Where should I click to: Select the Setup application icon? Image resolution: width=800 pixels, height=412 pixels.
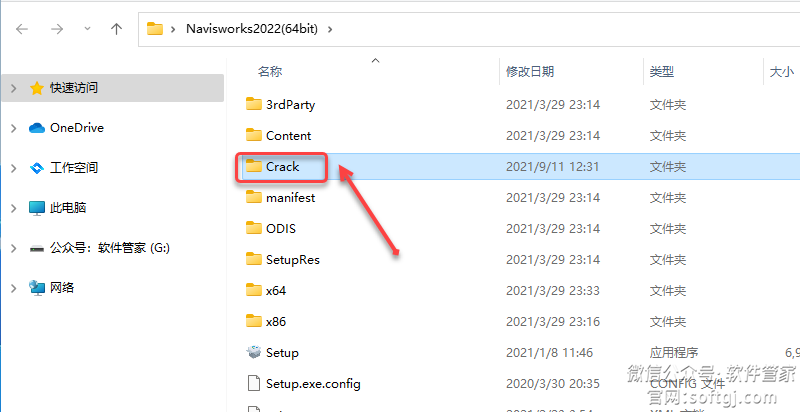(x=254, y=352)
